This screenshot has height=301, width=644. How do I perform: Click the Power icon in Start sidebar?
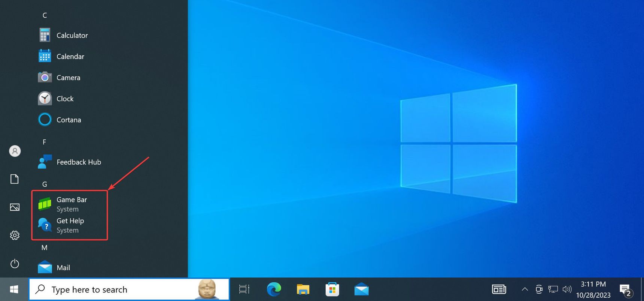[15, 264]
